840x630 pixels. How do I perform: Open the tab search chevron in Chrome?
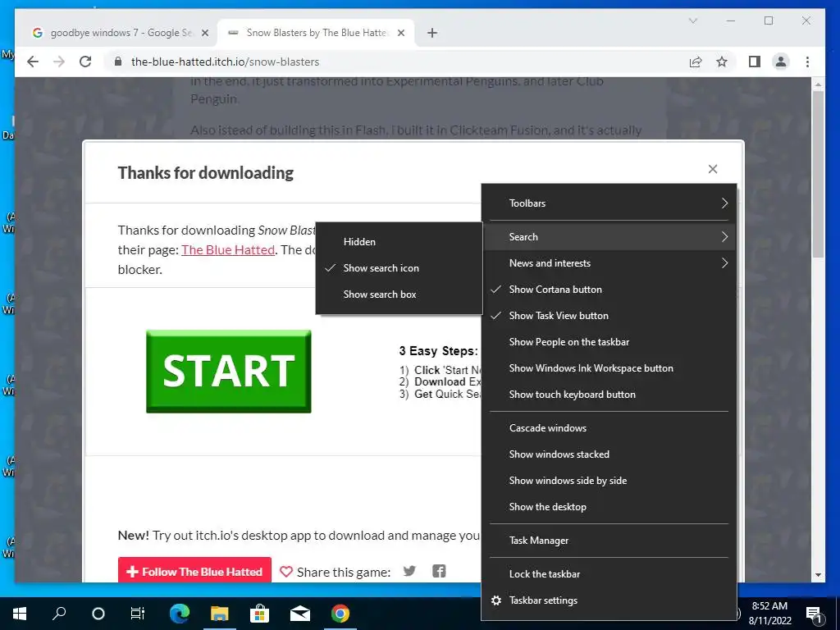pos(692,21)
